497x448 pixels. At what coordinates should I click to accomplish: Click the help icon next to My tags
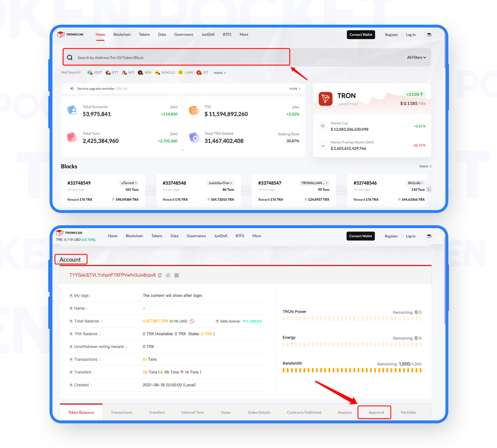coord(71,296)
